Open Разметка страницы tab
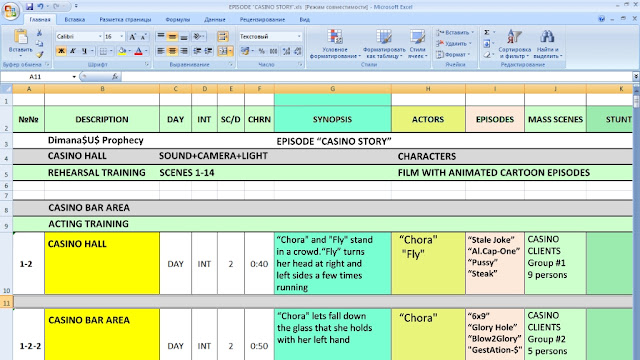Image resolution: width=640 pixels, height=360 pixels. pyautogui.click(x=125, y=20)
